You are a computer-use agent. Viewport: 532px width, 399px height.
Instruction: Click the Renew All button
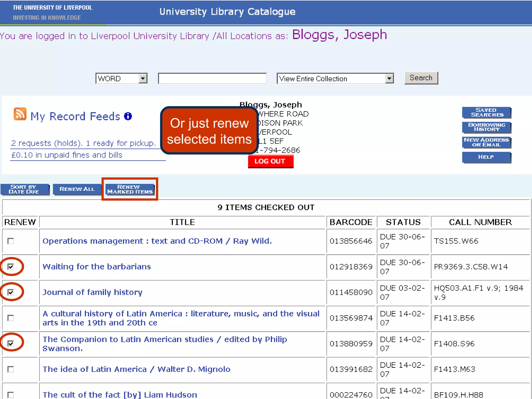point(77,189)
